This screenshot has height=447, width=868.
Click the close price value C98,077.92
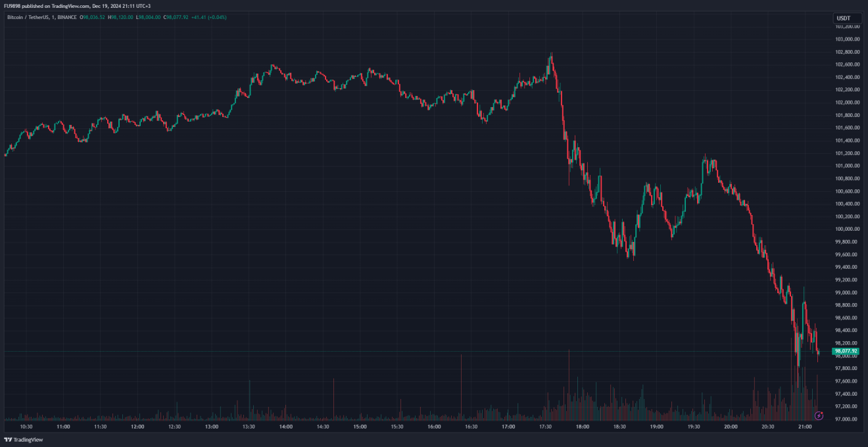(x=176, y=17)
